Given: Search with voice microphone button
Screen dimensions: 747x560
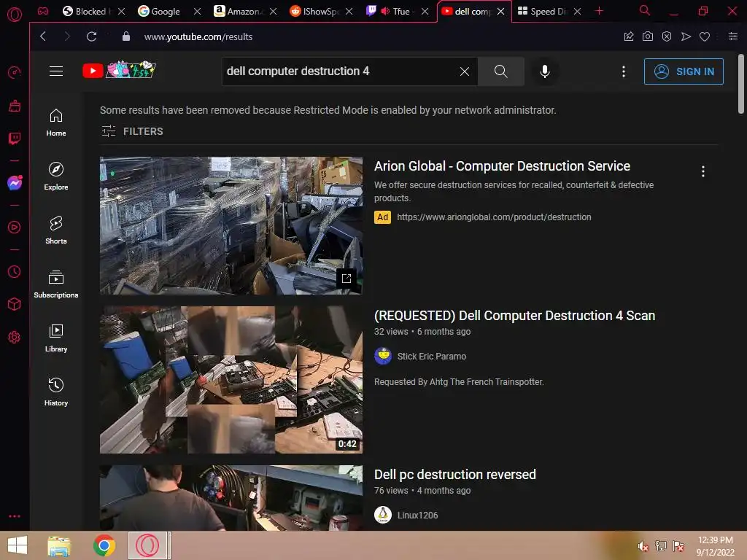Looking at the screenshot, I should [x=545, y=71].
